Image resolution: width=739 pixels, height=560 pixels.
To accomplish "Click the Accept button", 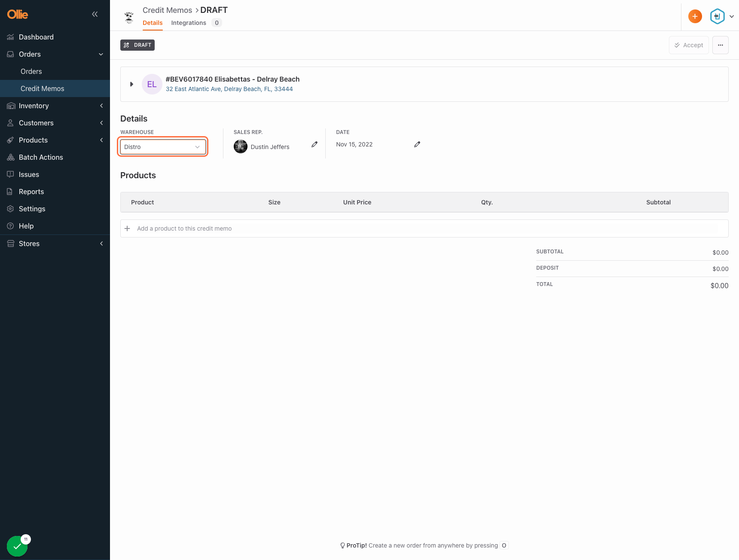I will [689, 45].
